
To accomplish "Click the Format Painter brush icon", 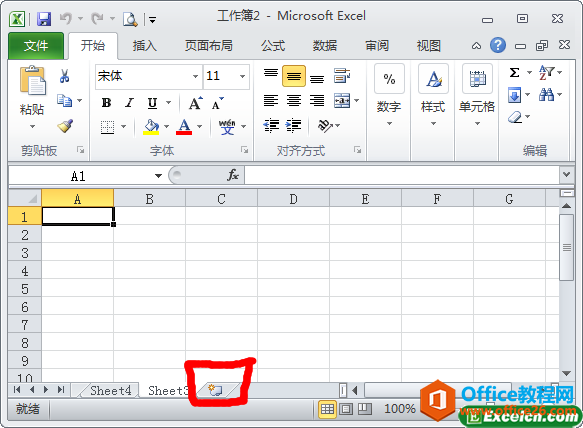I will point(65,126).
